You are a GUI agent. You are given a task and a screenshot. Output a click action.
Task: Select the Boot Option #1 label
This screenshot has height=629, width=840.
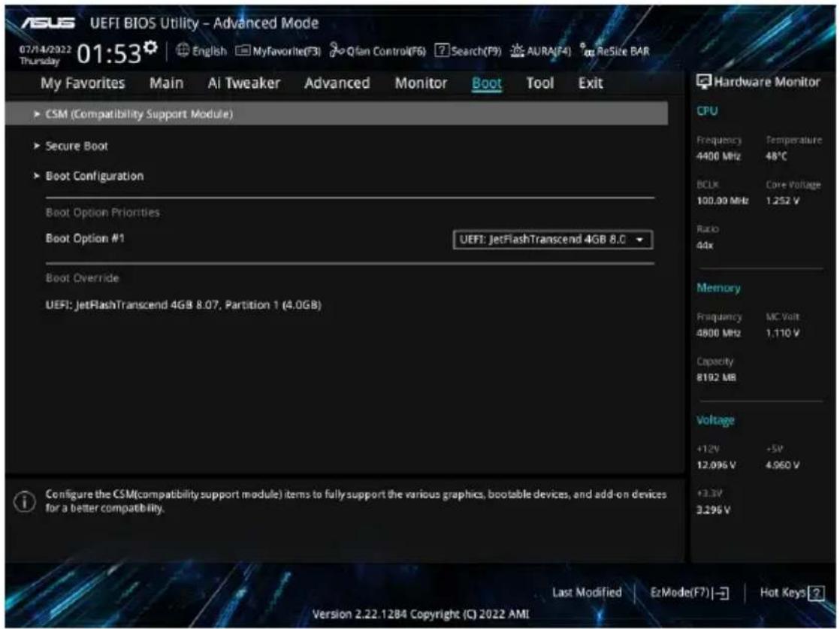(x=85, y=238)
